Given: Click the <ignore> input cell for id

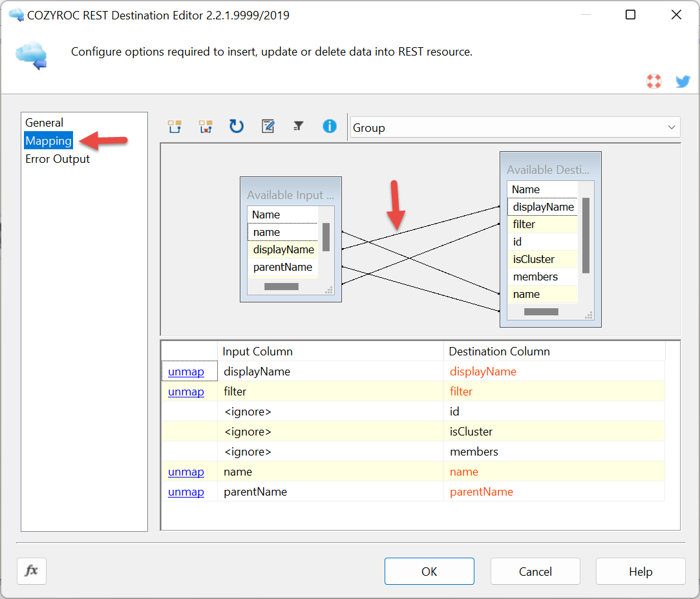Looking at the screenshot, I should (330, 412).
